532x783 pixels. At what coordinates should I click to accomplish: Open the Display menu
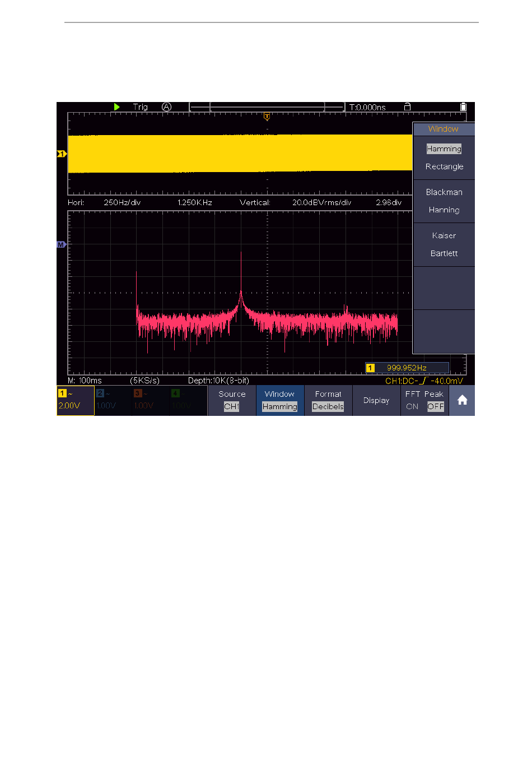376,400
